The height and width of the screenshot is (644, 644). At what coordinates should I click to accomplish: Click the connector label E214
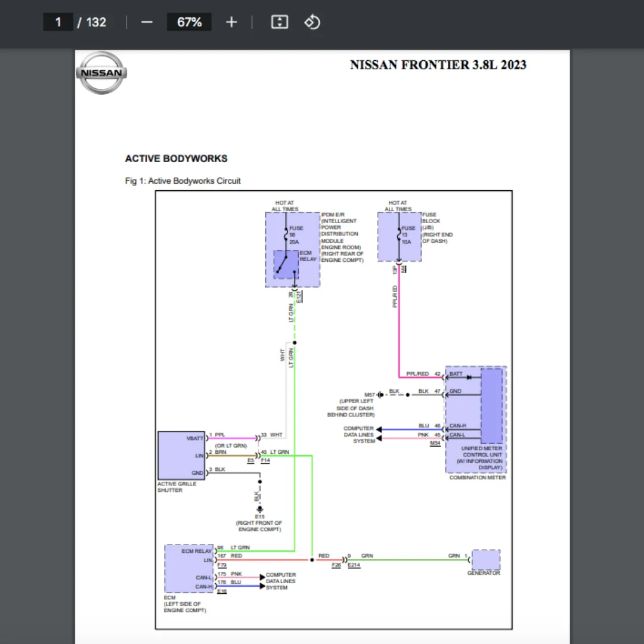(354, 565)
